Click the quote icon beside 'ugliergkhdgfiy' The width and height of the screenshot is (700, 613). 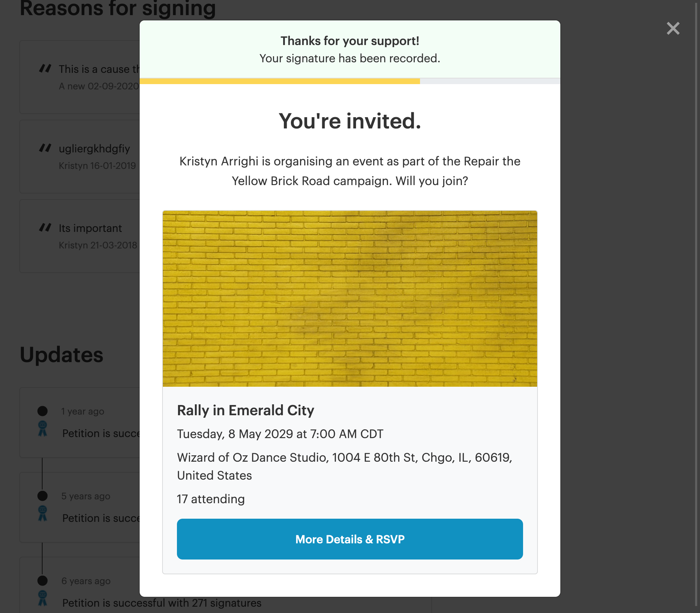[x=45, y=148]
